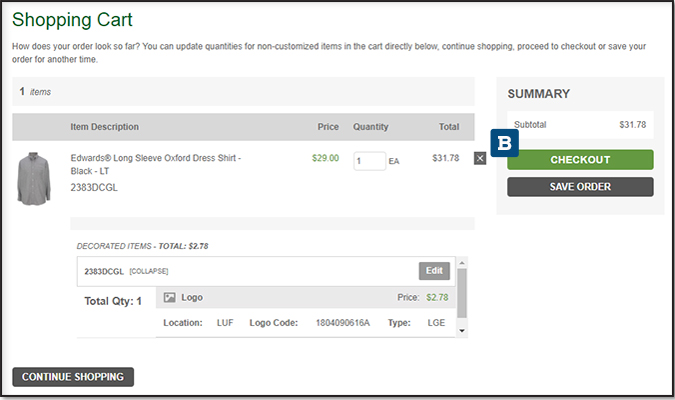Focus the Quantity input field
675x400 pixels.
tap(369, 160)
